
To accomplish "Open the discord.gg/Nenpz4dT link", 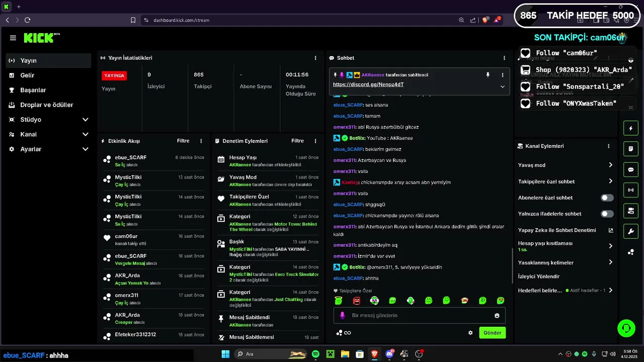I will click(x=368, y=84).
